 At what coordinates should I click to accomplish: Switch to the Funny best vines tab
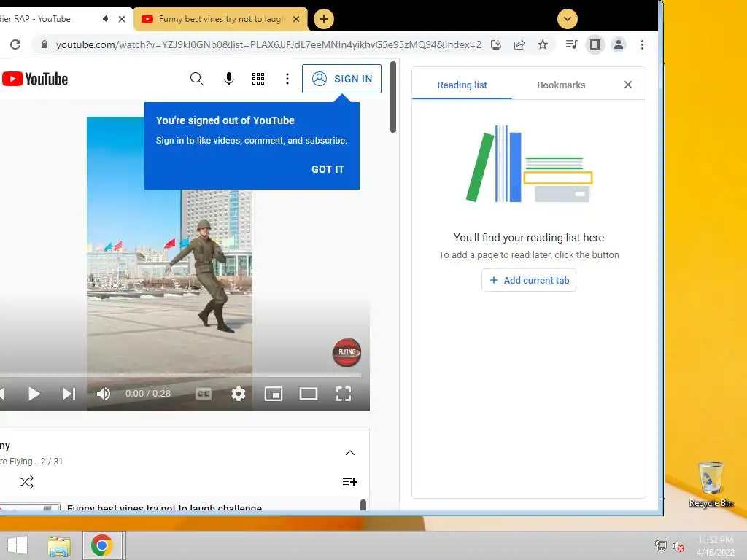coord(220,18)
